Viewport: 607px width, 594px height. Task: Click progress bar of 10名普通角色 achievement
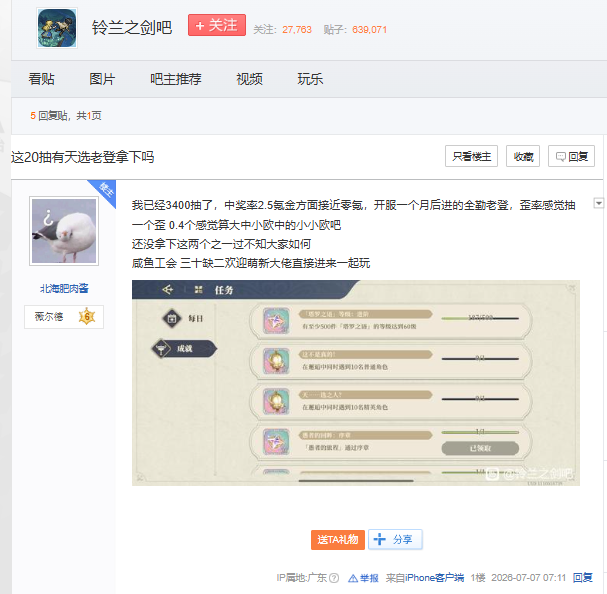[480, 359]
